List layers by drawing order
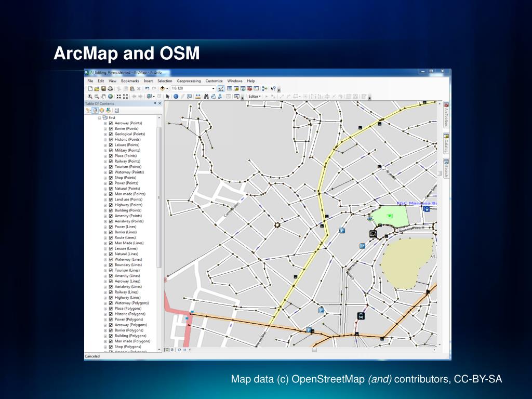This screenshot has height=399, width=532. tap(88, 110)
